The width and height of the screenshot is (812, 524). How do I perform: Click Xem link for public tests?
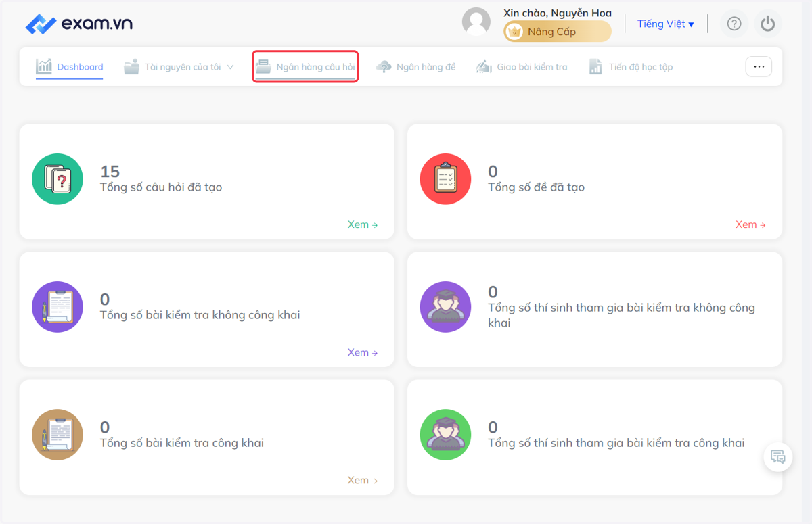pos(363,480)
